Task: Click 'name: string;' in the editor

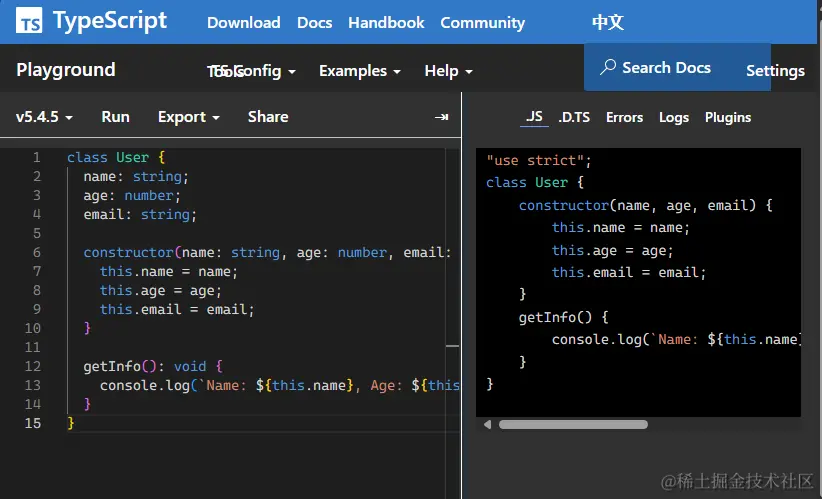Action: (x=136, y=177)
